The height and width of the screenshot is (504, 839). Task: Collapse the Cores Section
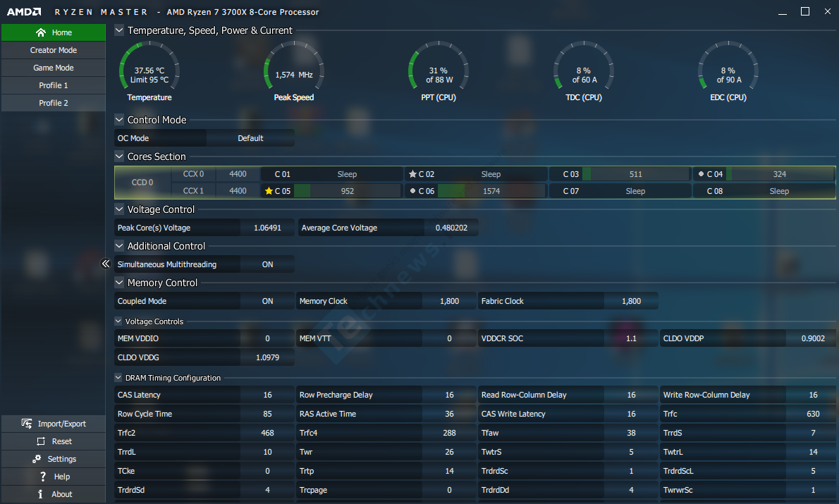pos(119,156)
